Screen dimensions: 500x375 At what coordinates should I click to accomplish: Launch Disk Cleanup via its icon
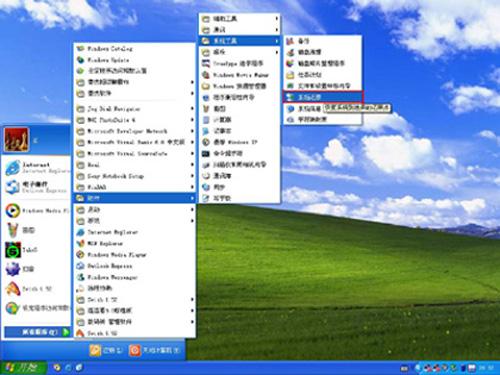pos(290,52)
